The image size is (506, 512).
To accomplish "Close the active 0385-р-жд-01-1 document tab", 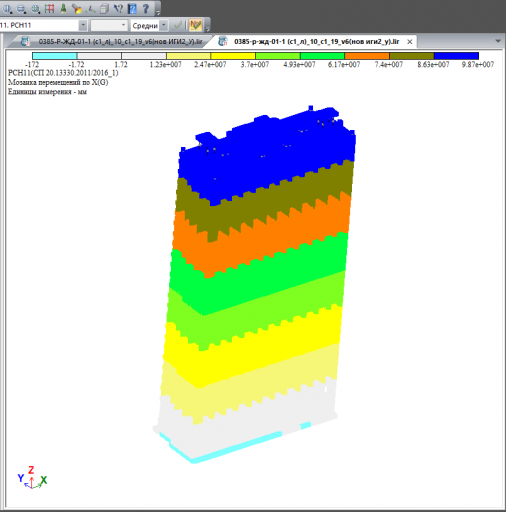I will click(x=410, y=42).
